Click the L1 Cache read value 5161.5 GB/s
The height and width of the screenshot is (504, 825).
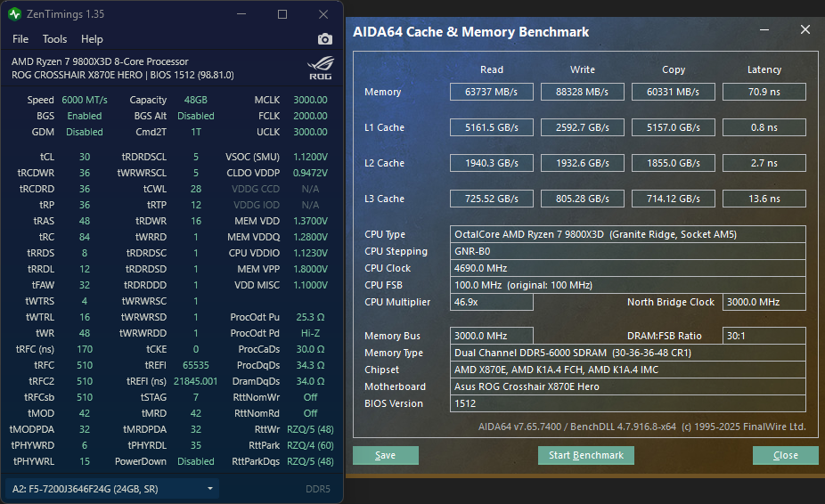pyautogui.click(x=492, y=127)
